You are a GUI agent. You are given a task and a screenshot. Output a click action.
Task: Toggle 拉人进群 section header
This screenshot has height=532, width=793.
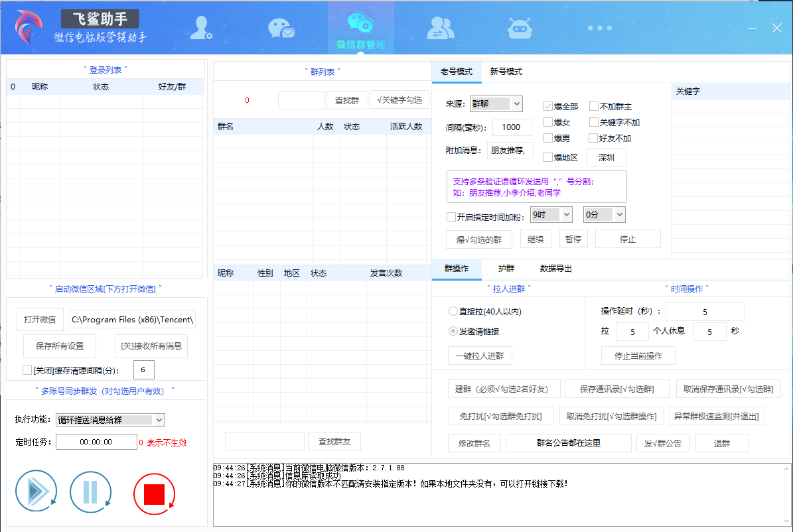[x=509, y=289]
